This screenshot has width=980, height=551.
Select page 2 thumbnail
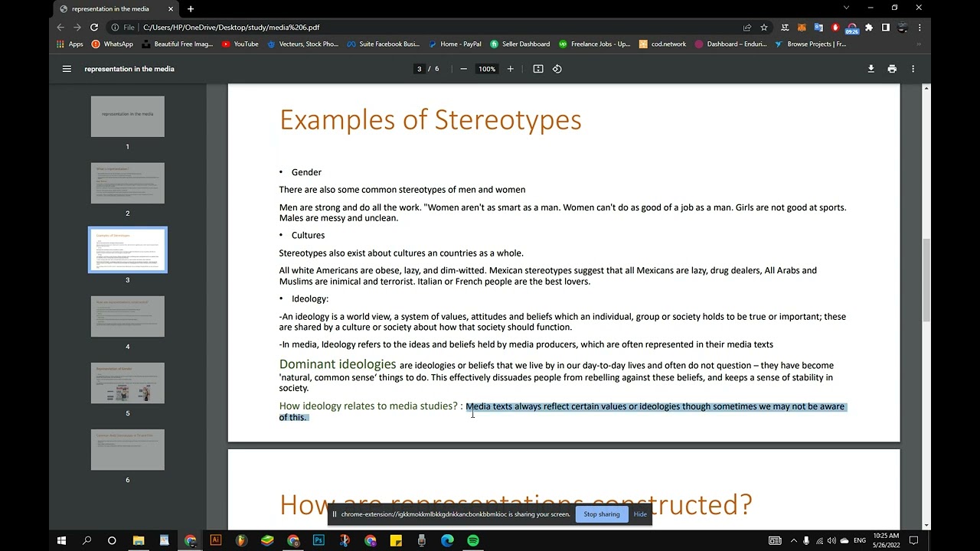(128, 183)
